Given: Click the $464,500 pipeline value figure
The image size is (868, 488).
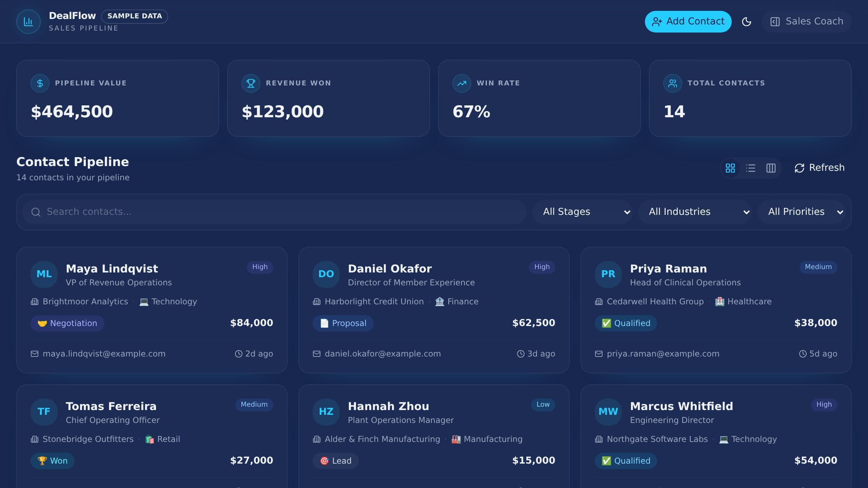Looking at the screenshot, I should tap(72, 112).
